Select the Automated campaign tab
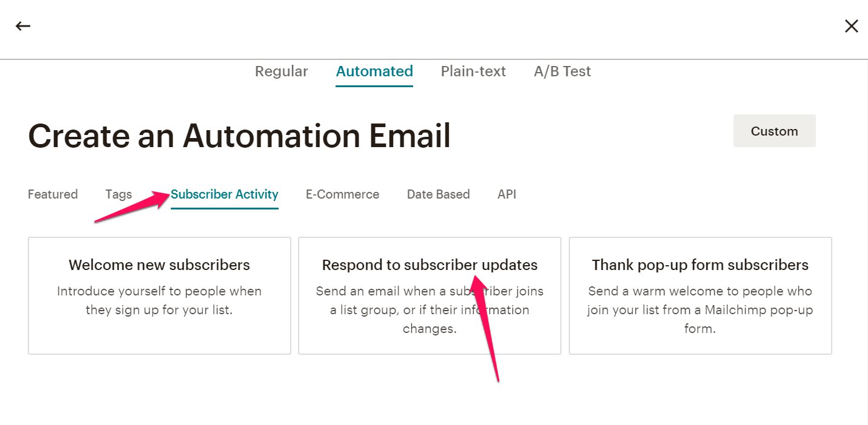Viewport: 868px width, 425px height. 374,71
